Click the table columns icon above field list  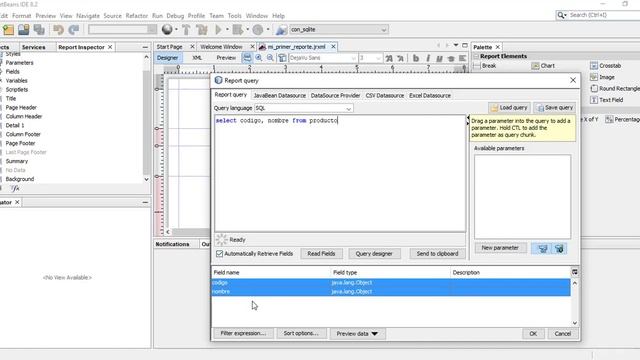(x=575, y=272)
